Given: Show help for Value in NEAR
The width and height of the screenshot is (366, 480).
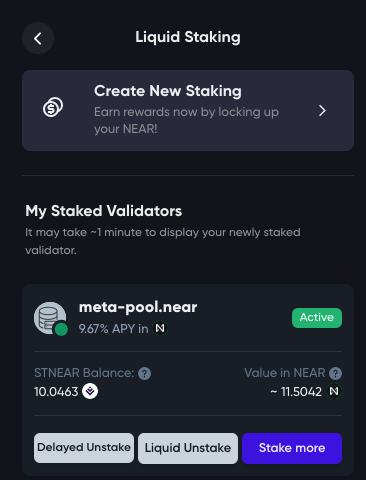Looking at the screenshot, I should [x=335, y=373].
